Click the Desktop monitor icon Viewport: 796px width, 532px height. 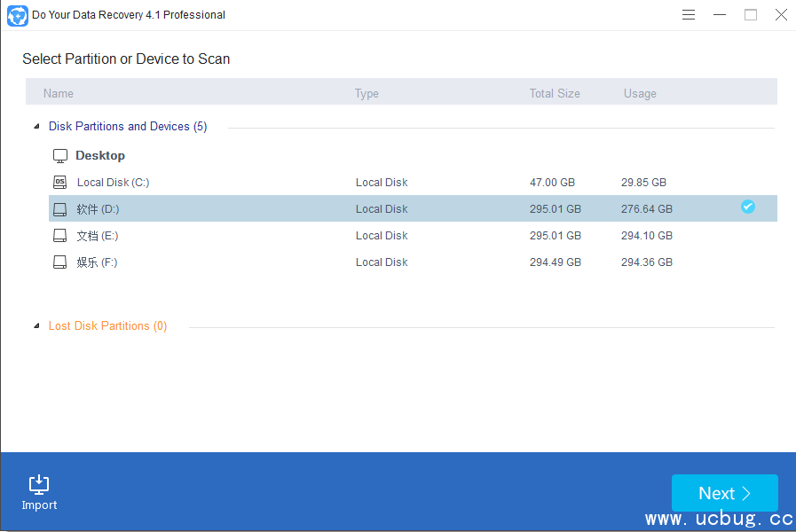click(60, 156)
